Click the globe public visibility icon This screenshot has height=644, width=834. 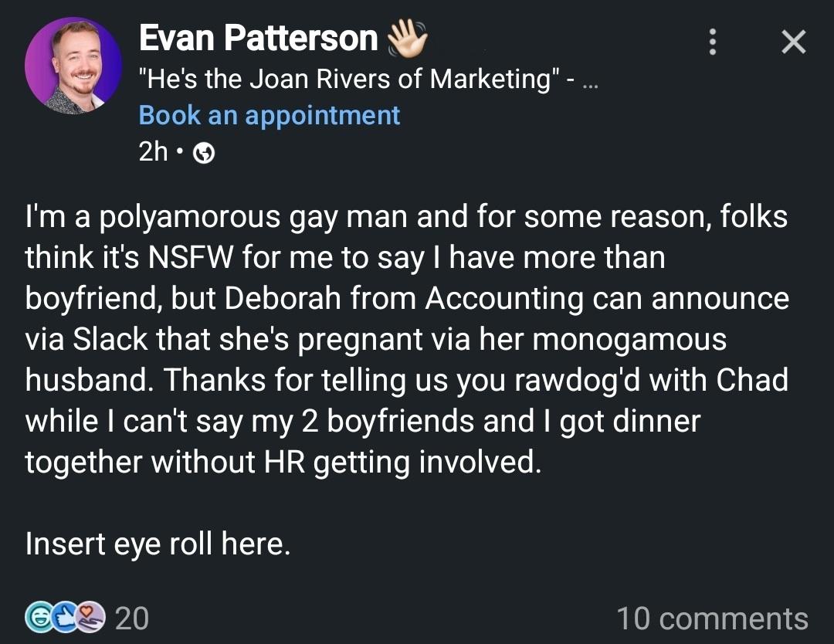[202, 153]
